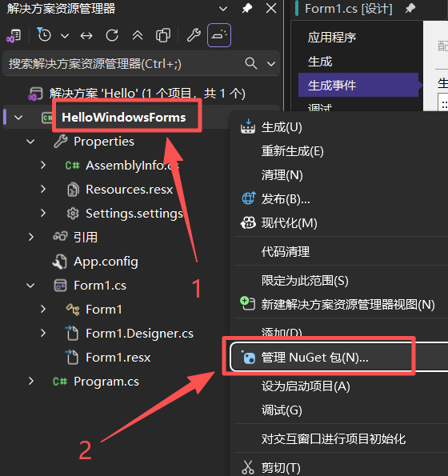Open search options dropdown arrow
This screenshot has height=476, width=448.
(x=271, y=64)
